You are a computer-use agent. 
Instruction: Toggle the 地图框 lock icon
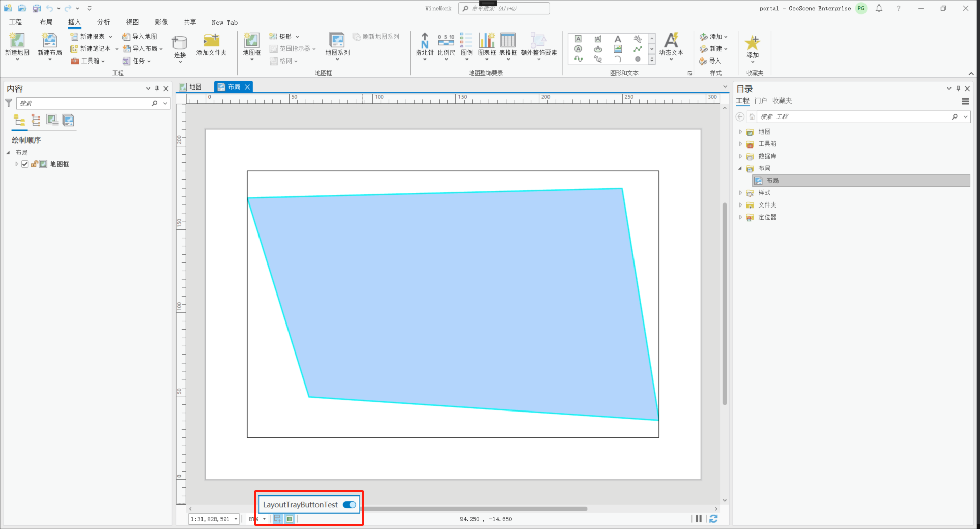[x=35, y=164]
